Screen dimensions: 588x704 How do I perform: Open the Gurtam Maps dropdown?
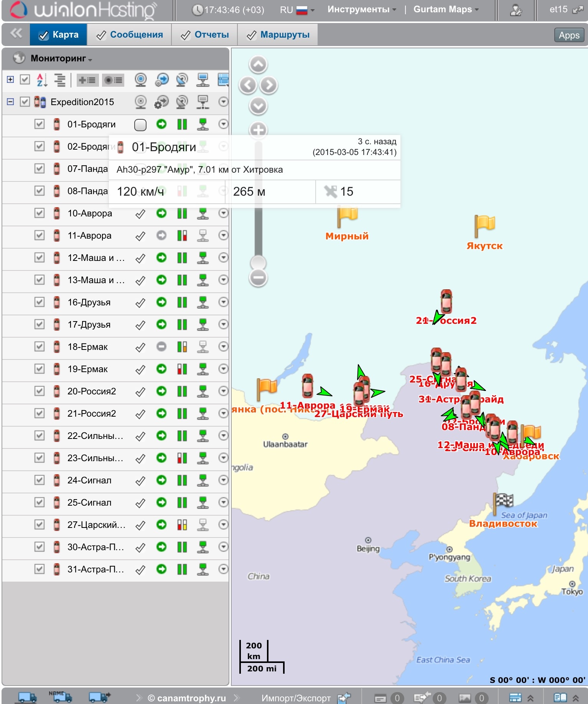[446, 10]
